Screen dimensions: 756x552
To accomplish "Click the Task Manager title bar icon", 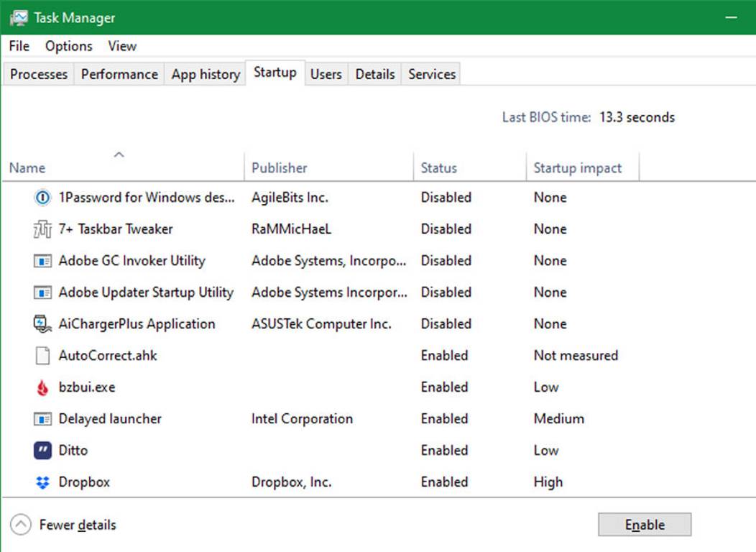I will point(19,18).
